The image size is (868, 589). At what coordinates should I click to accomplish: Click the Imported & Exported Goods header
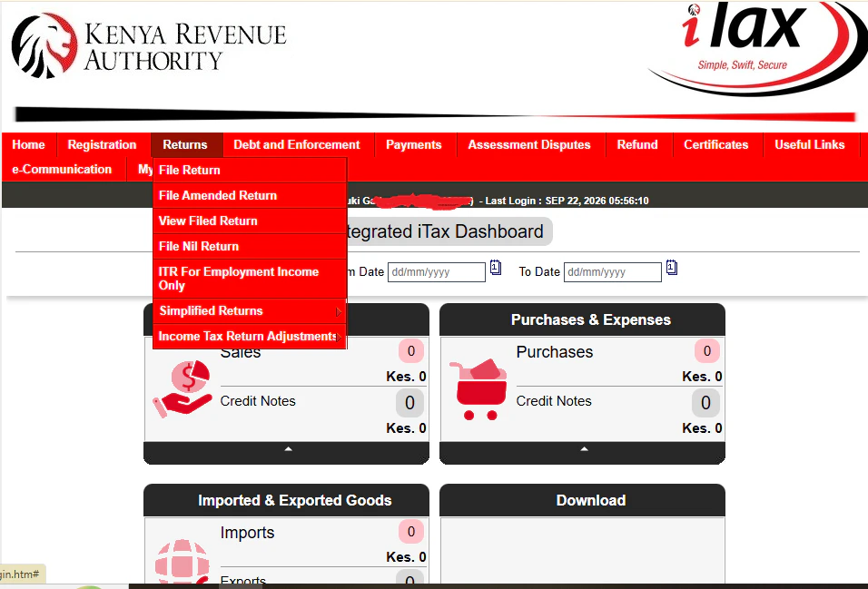[x=286, y=500]
